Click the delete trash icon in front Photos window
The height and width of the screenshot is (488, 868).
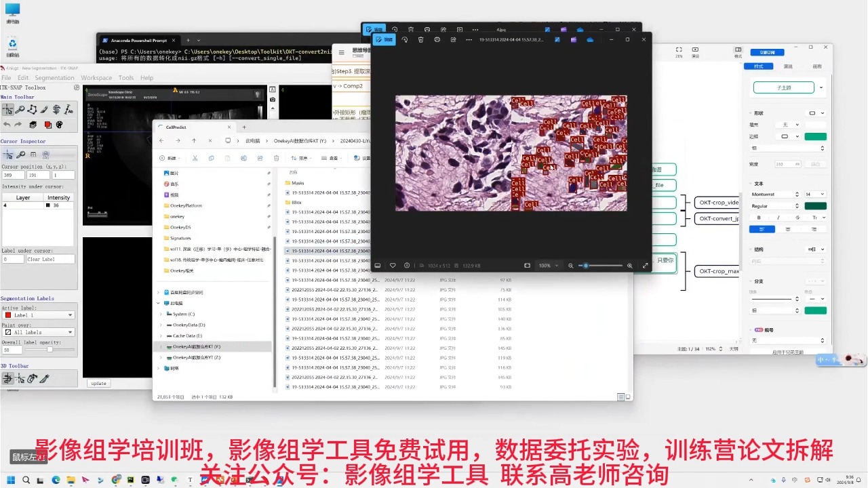tap(420, 40)
